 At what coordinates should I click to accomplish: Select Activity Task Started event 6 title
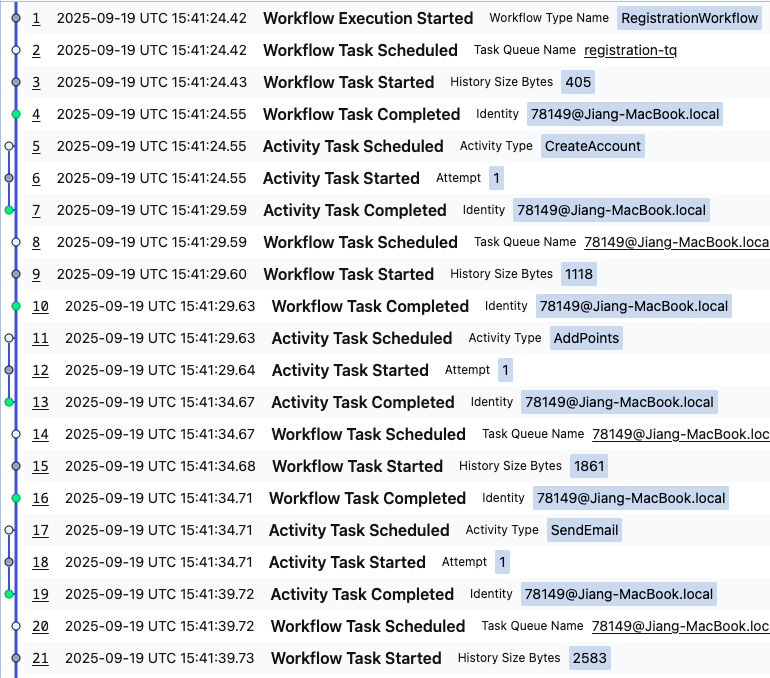(x=341, y=178)
